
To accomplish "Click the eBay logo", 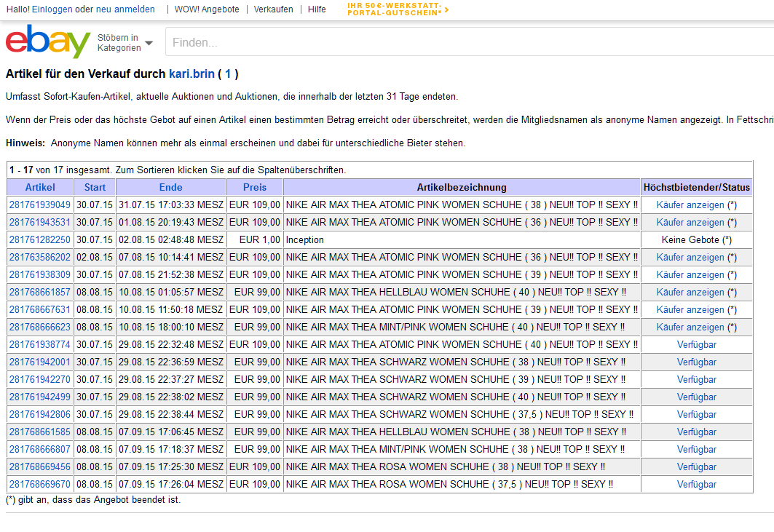I will pyautogui.click(x=48, y=42).
